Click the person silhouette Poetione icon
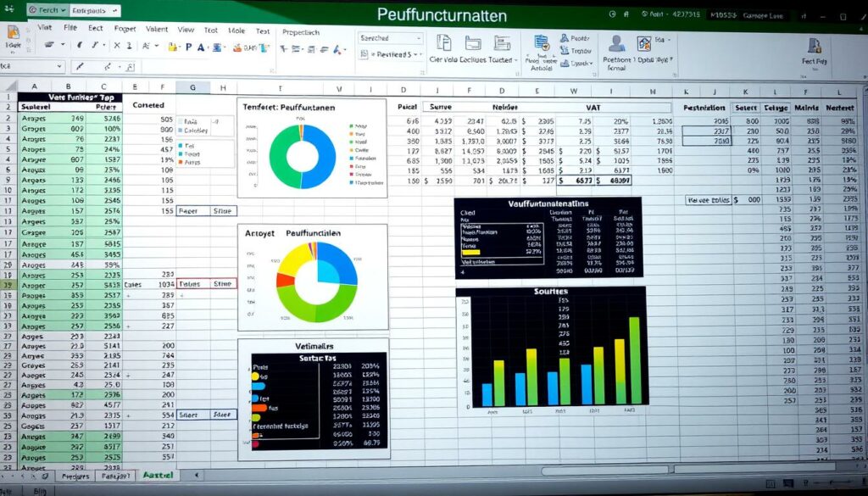 [616, 43]
